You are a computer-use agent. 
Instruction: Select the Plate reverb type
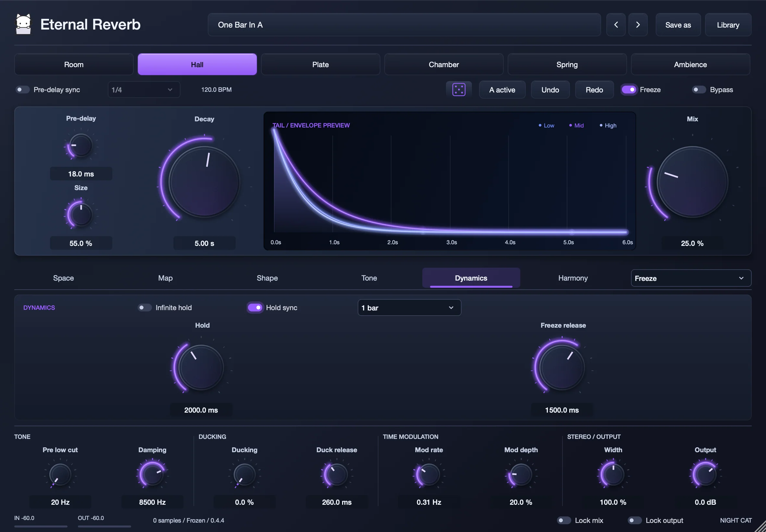320,64
